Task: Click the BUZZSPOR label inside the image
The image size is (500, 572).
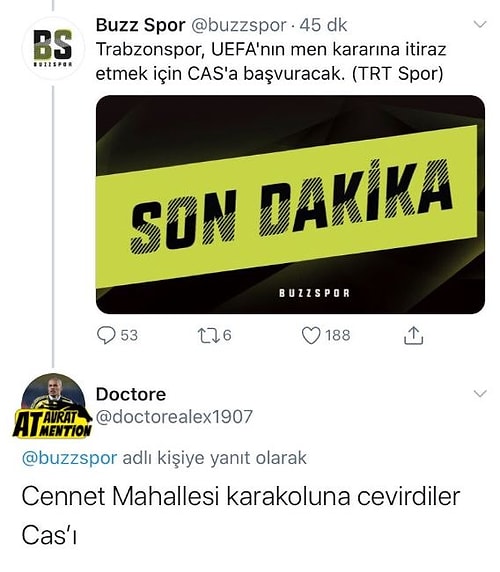Action: [314, 293]
